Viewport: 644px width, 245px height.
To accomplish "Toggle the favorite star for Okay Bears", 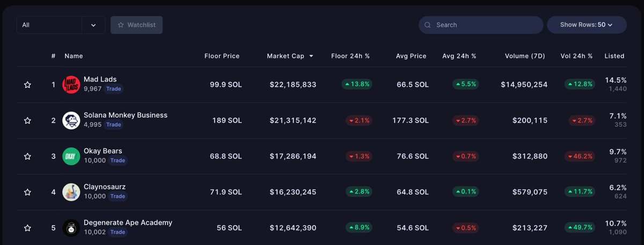I will click(x=27, y=156).
